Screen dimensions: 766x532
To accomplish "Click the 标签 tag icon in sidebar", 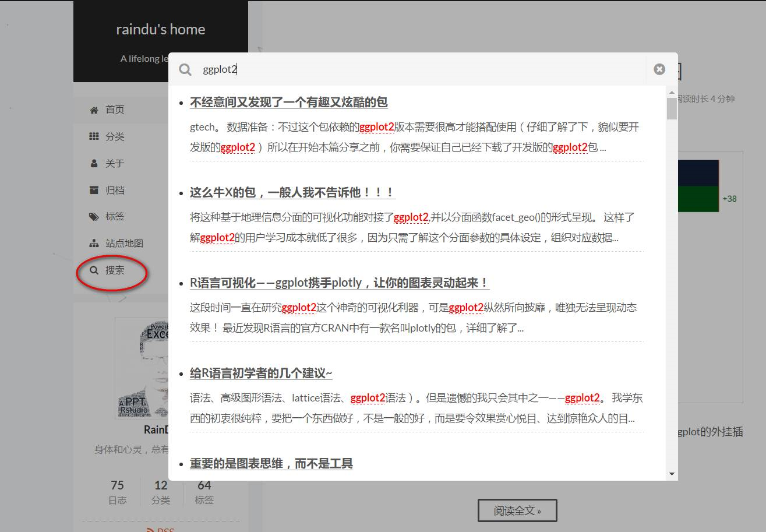I will (x=93, y=216).
